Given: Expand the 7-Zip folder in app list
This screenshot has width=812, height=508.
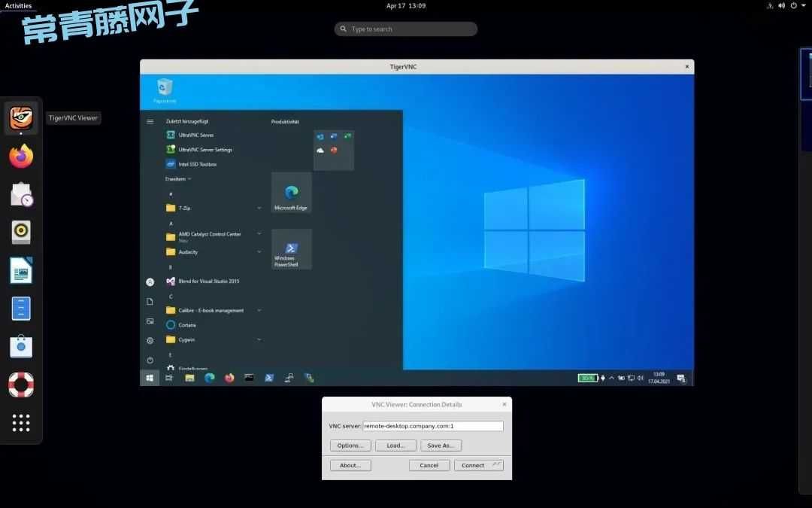Looking at the screenshot, I should pyautogui.click(x=259, y=208).
